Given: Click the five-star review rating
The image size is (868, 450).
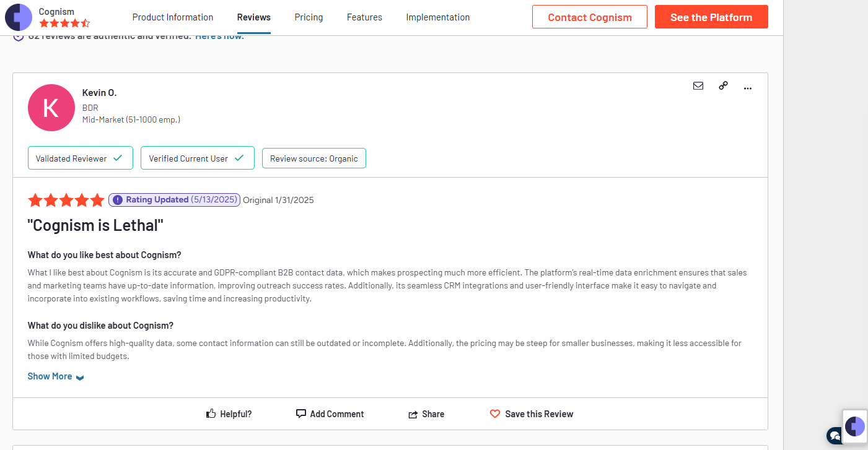Looking at the screenshot, I should (66, 200).
